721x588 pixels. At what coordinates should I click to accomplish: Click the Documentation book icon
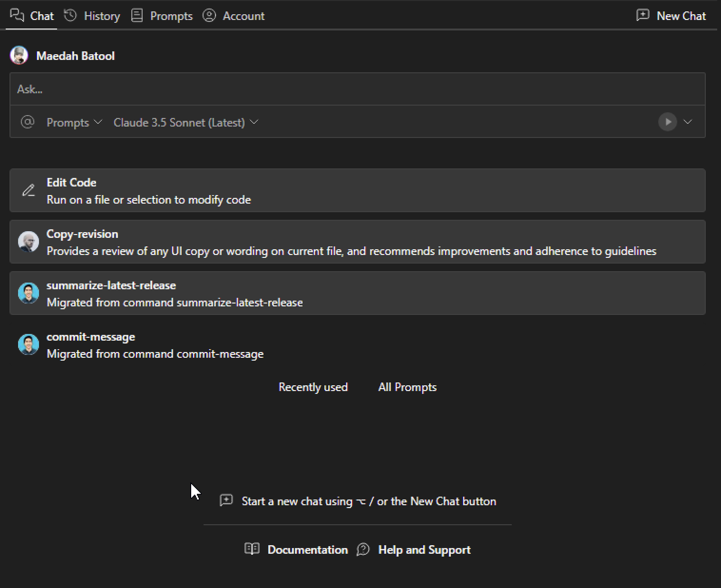[x=252, y=549]
